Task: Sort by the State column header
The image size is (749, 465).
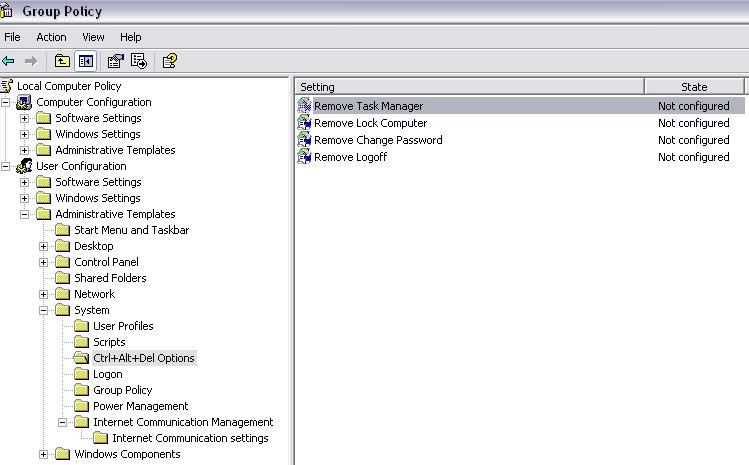Action: click(694, 87)
